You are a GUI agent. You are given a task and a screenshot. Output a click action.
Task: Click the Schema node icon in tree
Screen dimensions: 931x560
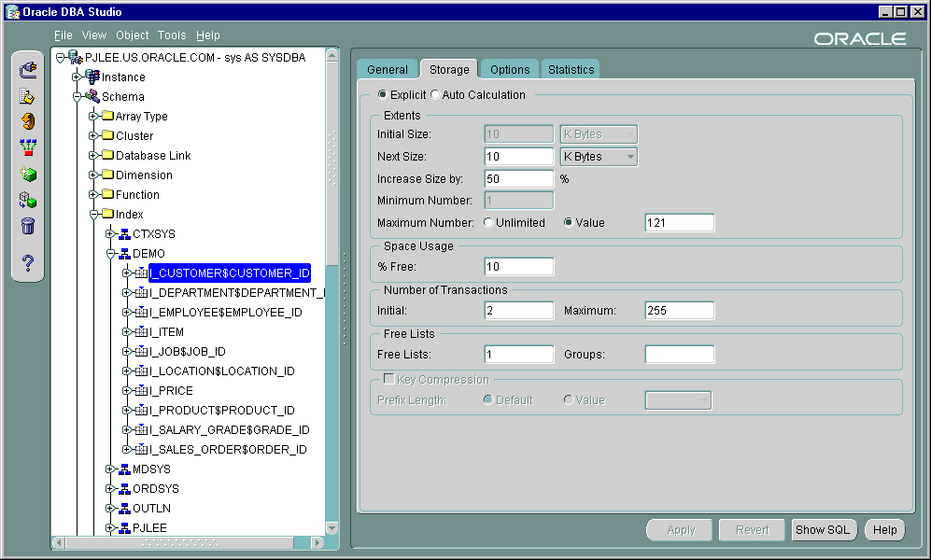92,97
